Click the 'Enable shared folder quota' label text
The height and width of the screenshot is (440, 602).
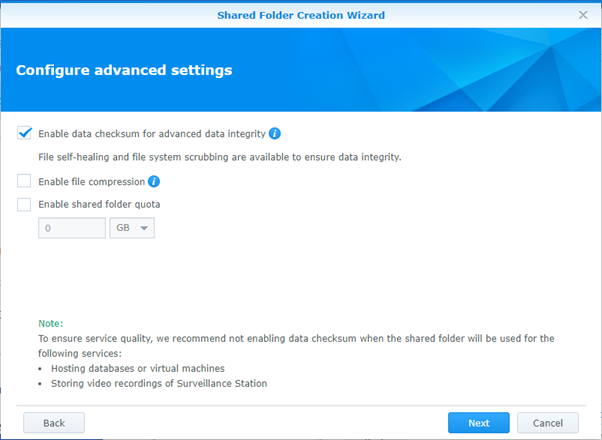coord(99,205)
